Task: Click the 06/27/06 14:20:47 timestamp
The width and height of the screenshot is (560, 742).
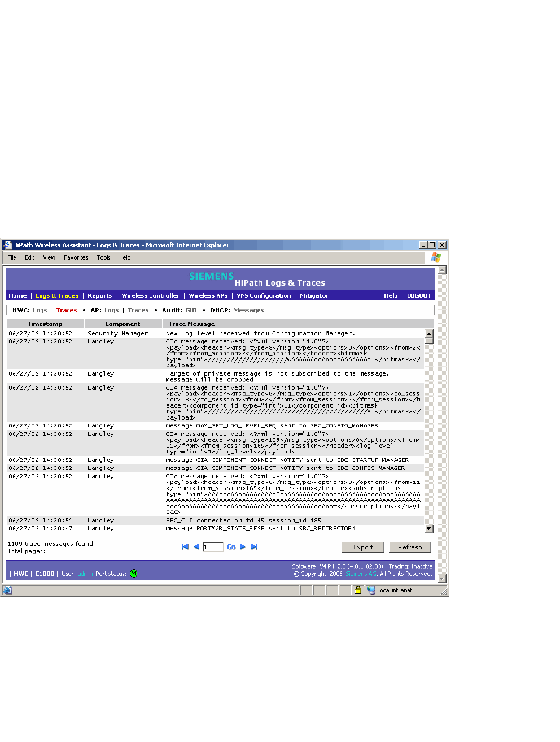Action: (x=41, y=529)
